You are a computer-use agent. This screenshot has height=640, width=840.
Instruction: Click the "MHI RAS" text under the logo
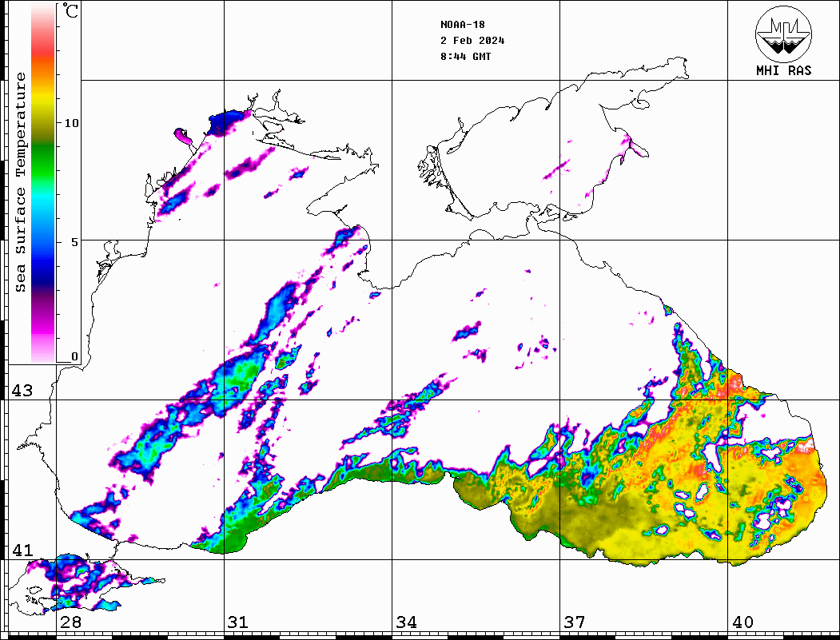point(783,70)
